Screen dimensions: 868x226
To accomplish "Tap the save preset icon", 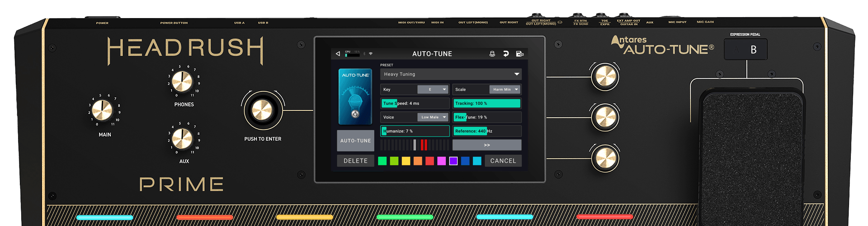I will (519, 54).
